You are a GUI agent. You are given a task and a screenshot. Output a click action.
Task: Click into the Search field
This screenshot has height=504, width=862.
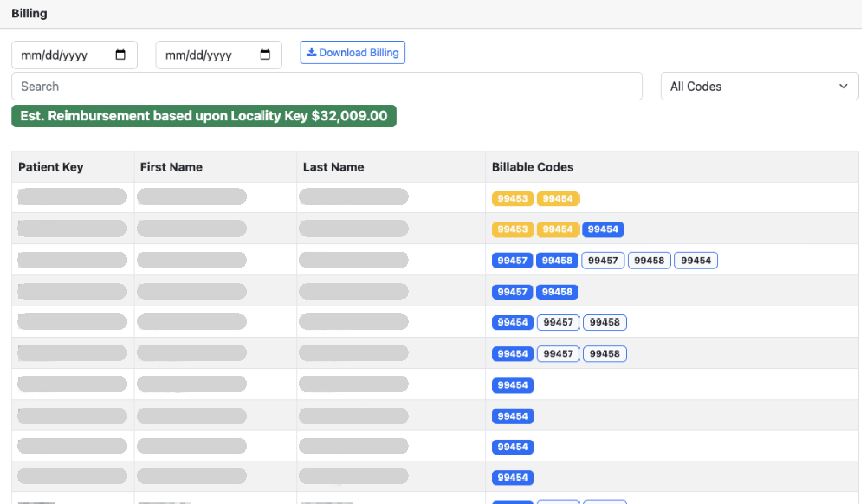tap(327, 86)
